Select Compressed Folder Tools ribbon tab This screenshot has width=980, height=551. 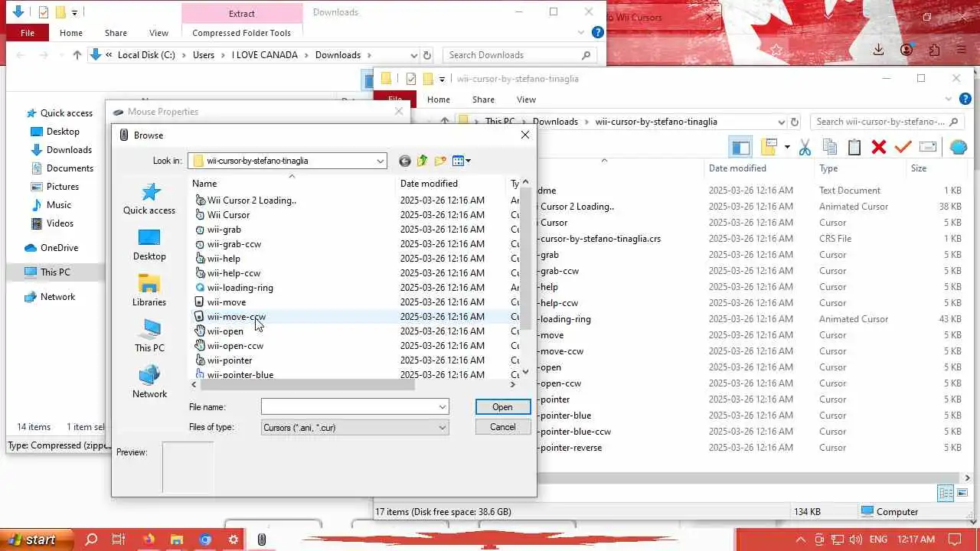(242, 33)
